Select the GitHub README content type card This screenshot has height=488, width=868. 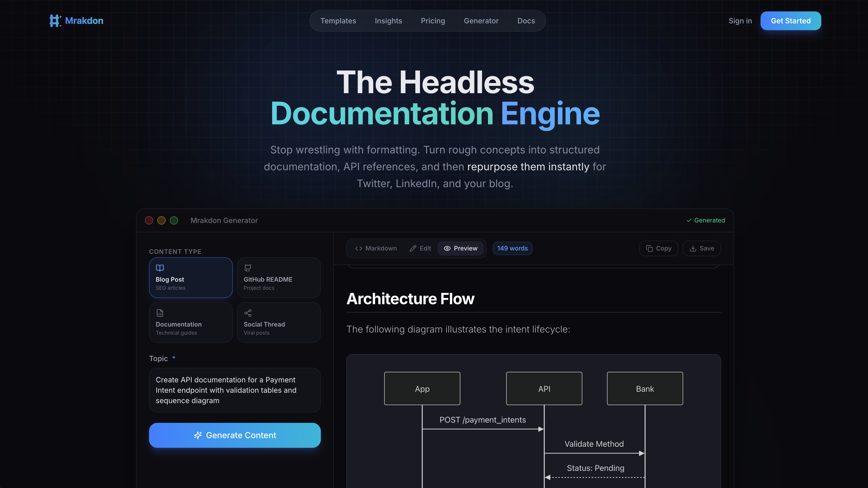[x=279, y=277]
